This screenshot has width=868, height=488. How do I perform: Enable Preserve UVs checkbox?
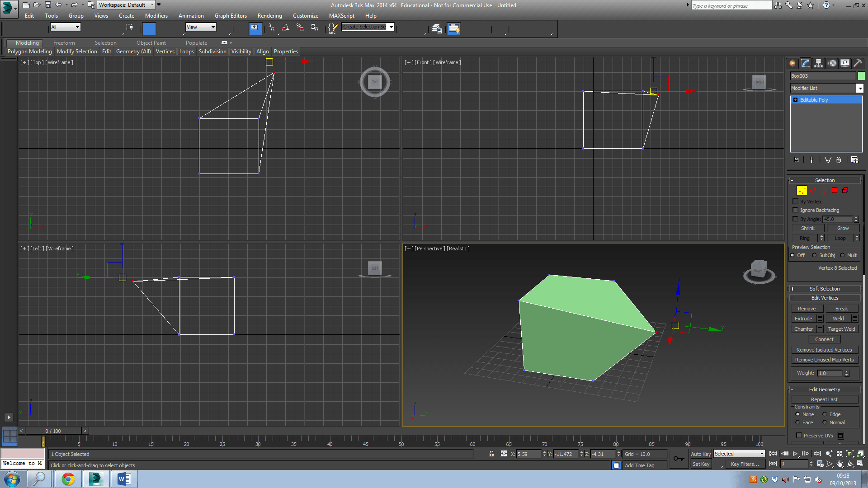click(799, 436)
